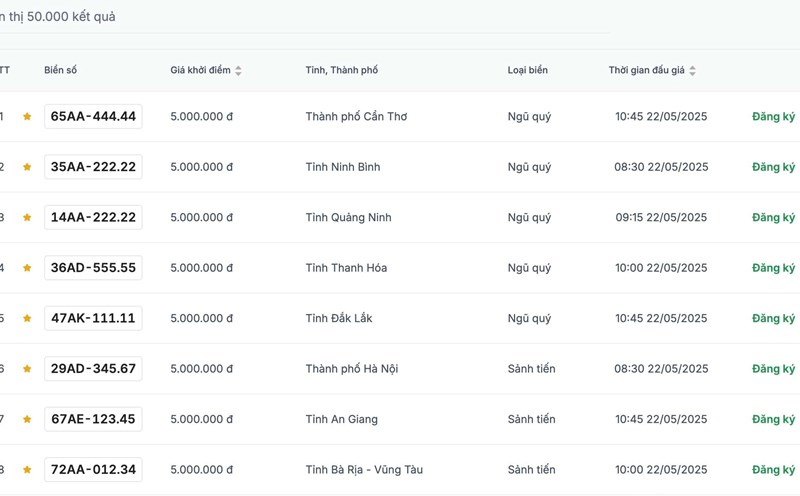Mark plate 47AK-111.11 with the star icon

pos(27,319)
